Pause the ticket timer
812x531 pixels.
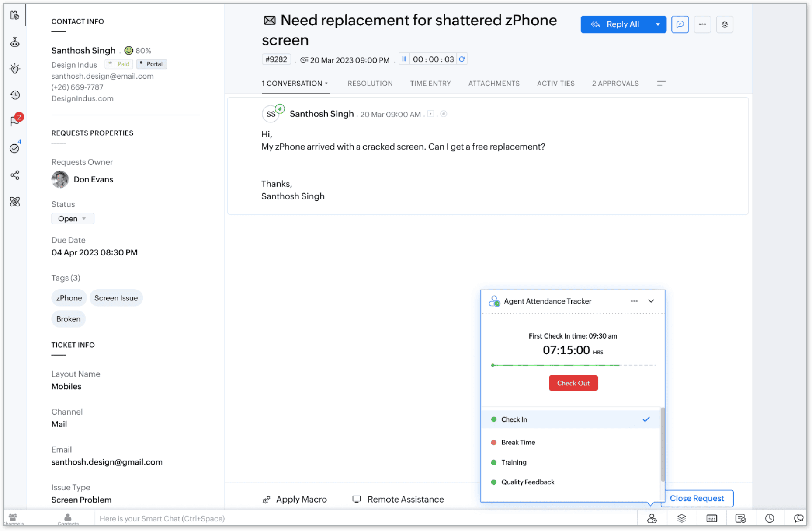(x=404, y=59)
